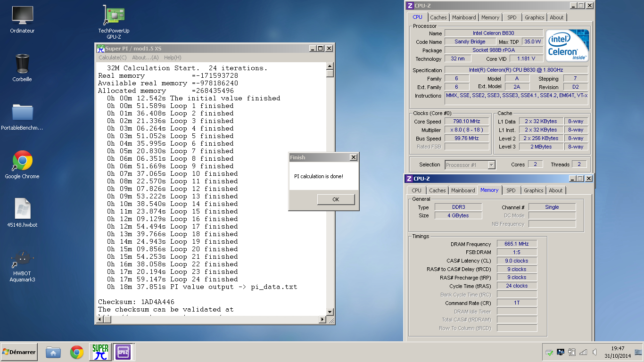Launch the Google Chrome desktop shortcut
Image resolution: width=644 pixels, height=362 pixels.
[x=22, y=165]
